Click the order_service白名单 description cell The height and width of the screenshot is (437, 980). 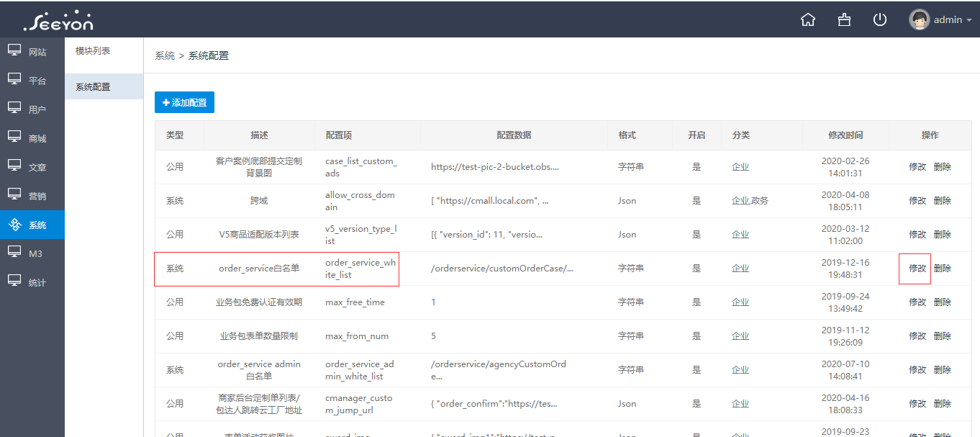click(259, 268)
